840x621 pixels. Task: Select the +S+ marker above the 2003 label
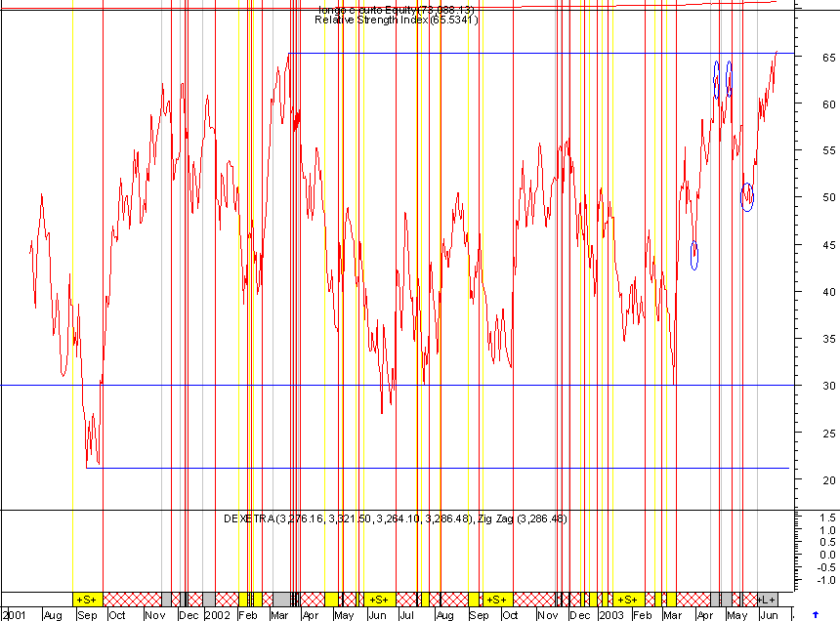pos(628,600)
